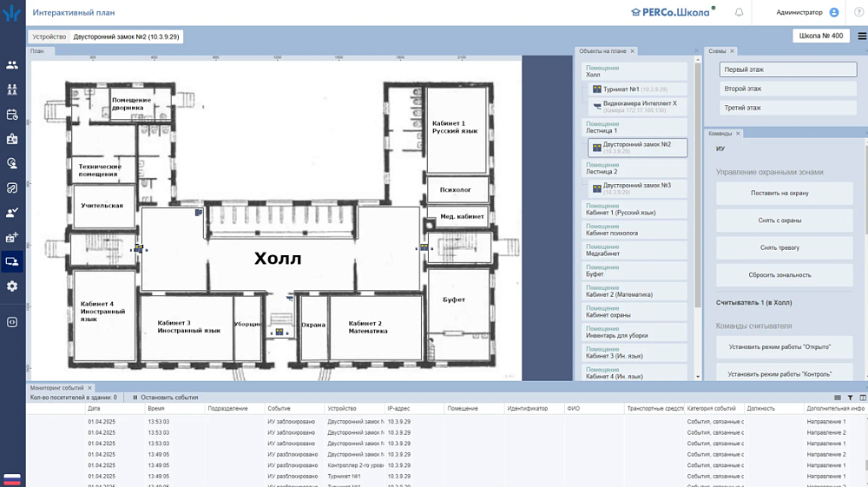Open the hamburger menu below the header
This screenshot has height=487, width=868.
[x=861, y=36]
